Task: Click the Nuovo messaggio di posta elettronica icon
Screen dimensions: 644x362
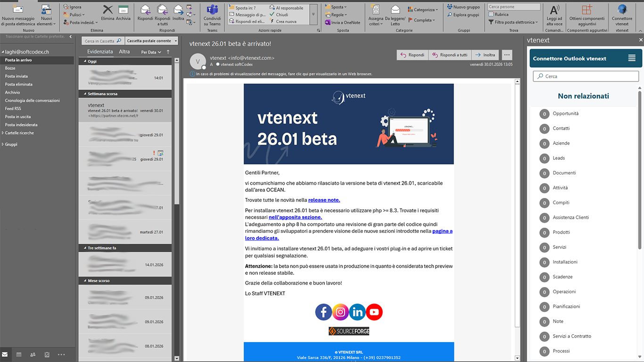Action: 18,9
